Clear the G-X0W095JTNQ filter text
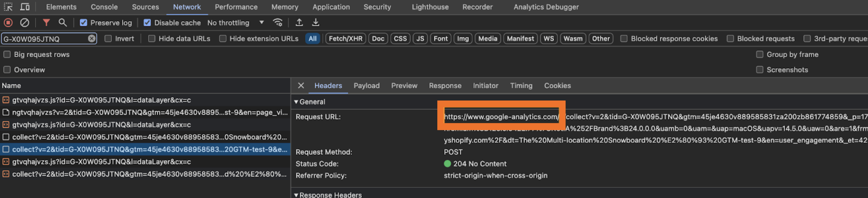 point(92,38)
